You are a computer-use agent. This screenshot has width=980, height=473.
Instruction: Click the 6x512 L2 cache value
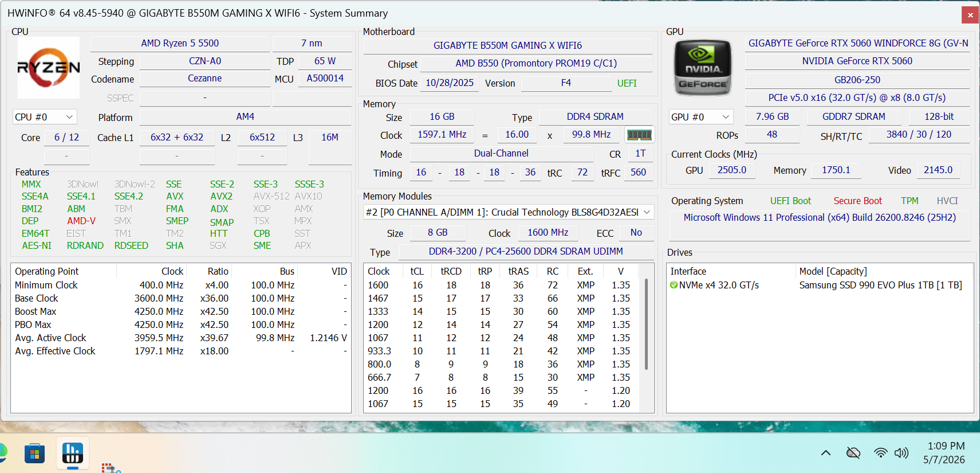[262, 137]
